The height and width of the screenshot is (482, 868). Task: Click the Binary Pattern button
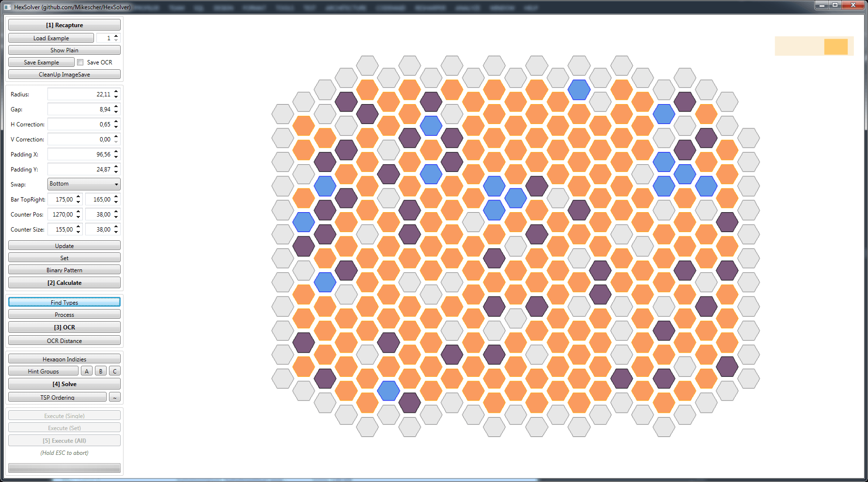(x=64, y=270)
